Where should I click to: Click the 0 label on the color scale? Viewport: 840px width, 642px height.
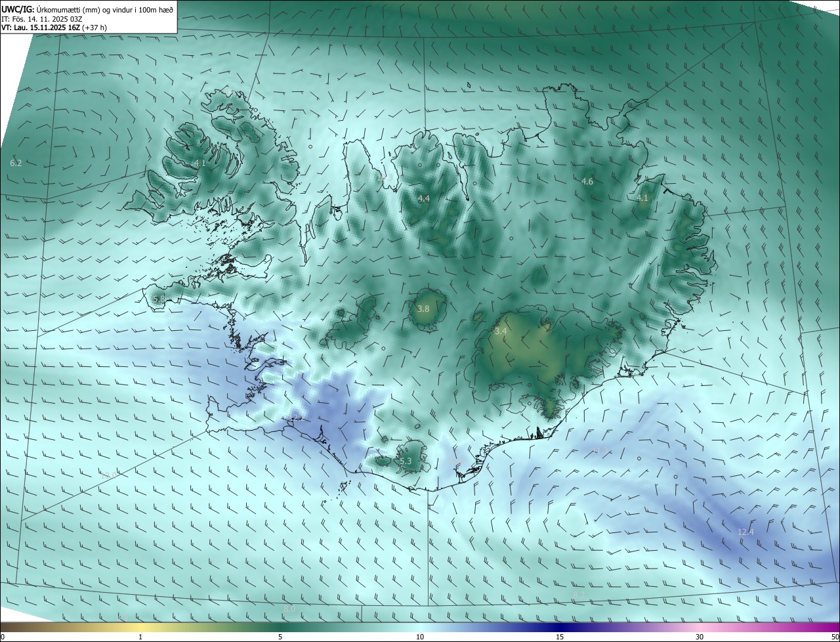[3, 637]
